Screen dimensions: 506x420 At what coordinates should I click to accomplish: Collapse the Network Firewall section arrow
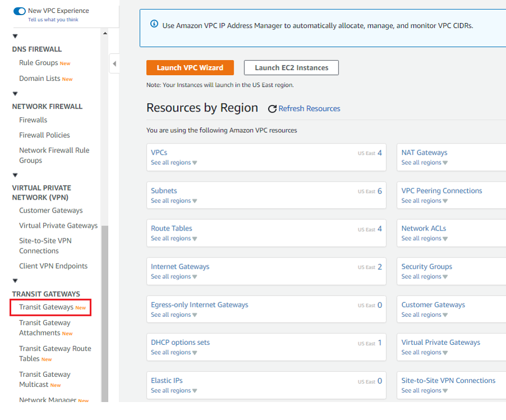pyautogui.click(x=15, y=94)
